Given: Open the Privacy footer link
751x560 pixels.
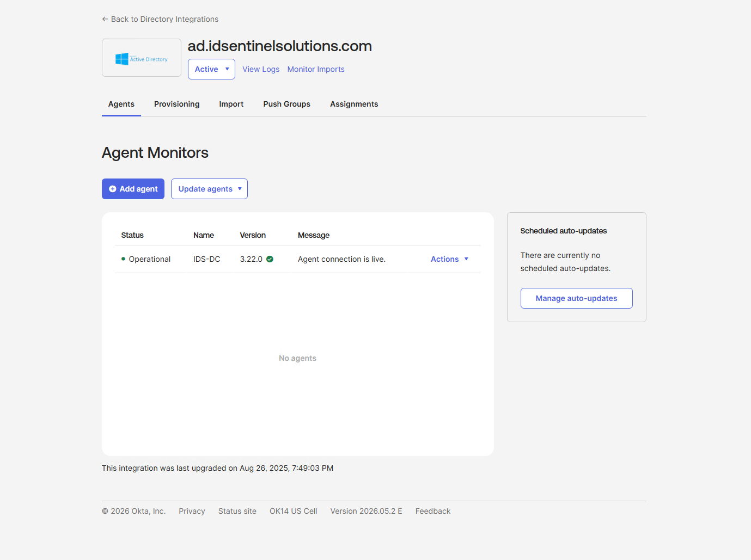Looking at the screenshot, I should click(x=192, y=511).
